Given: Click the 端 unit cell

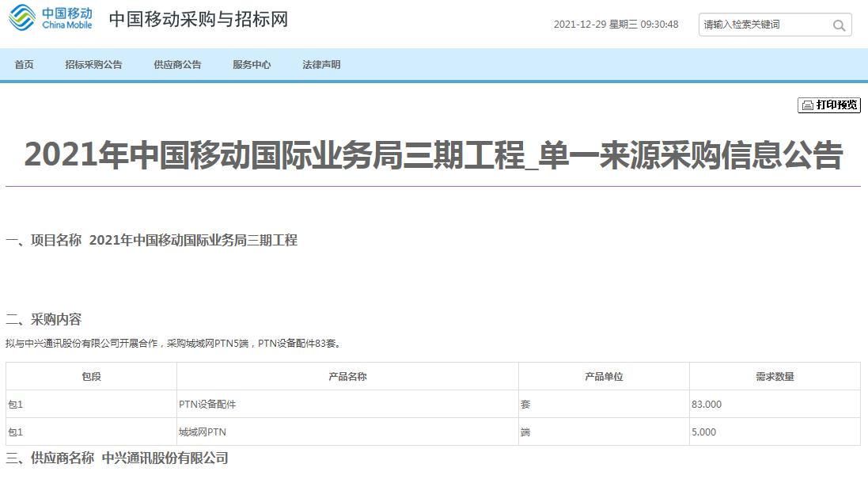Looking at the screenshot, I should [x=604, y=432].
